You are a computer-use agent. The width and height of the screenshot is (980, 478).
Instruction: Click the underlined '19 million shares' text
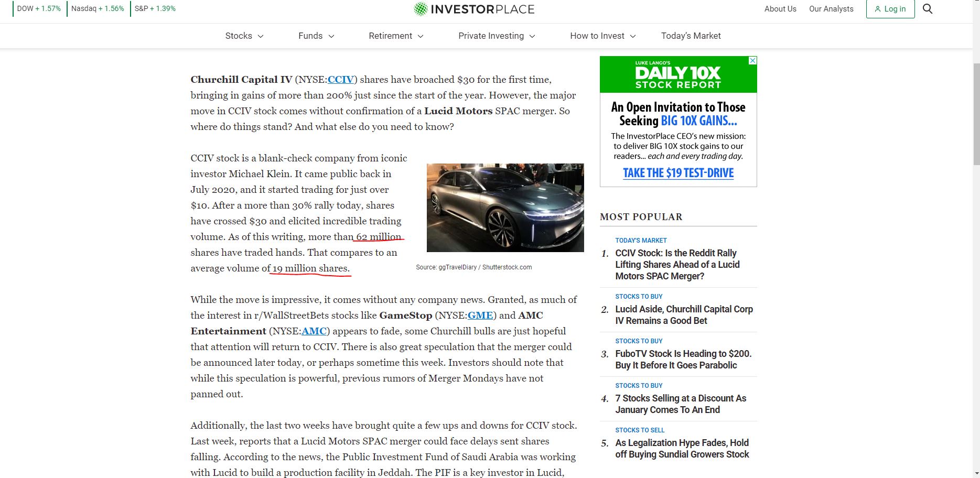point(310,268)
